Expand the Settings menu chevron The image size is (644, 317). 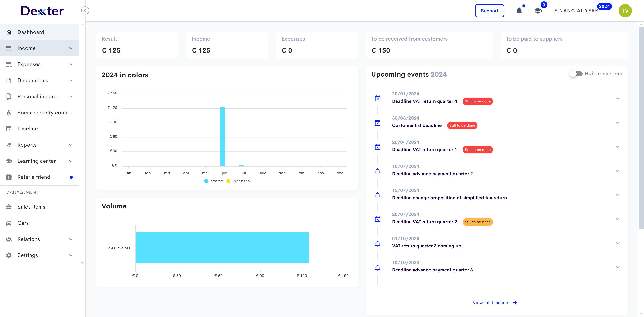pos(71,255)
